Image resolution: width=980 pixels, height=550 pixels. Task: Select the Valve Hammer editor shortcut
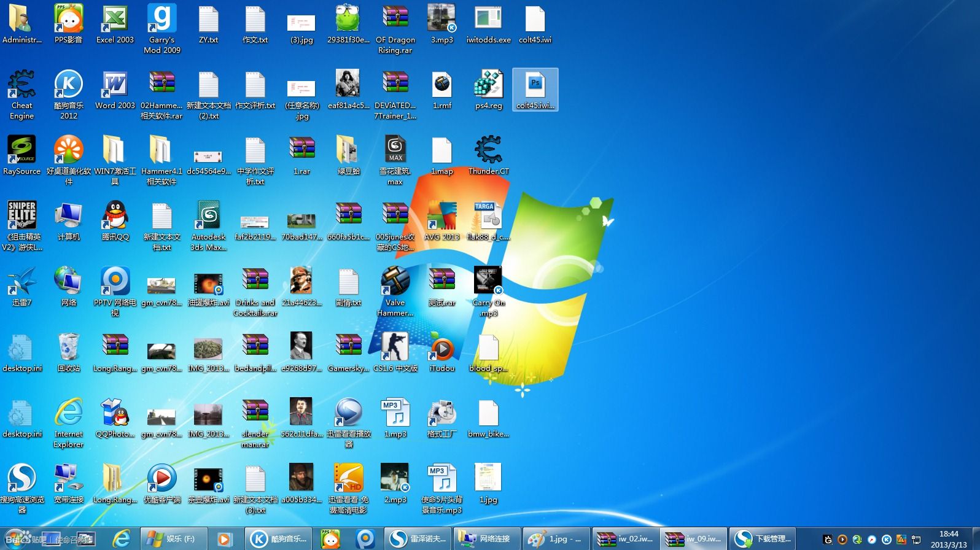(395, 292)
